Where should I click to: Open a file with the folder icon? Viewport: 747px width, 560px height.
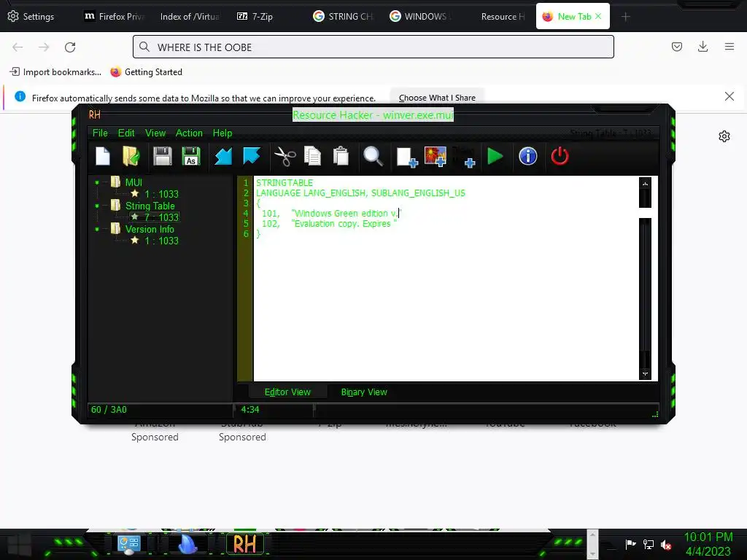click(131, 156)
